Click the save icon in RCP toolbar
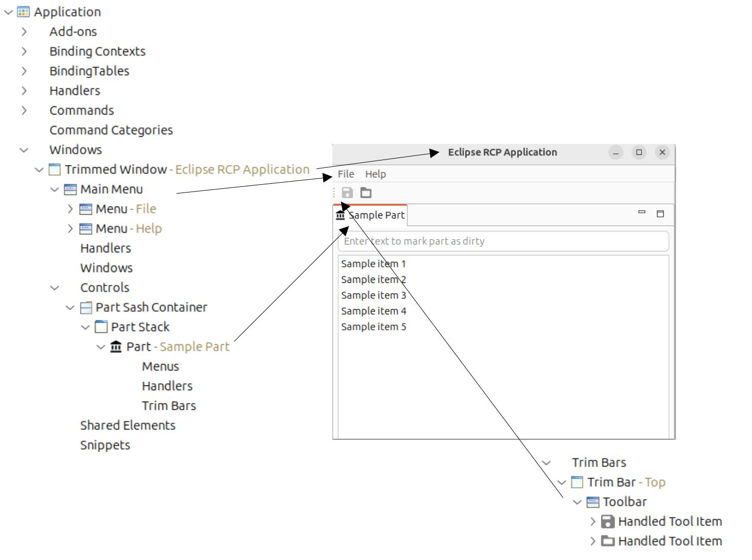Viewport: 752px width, 560px height. click(x=347, y=193)
